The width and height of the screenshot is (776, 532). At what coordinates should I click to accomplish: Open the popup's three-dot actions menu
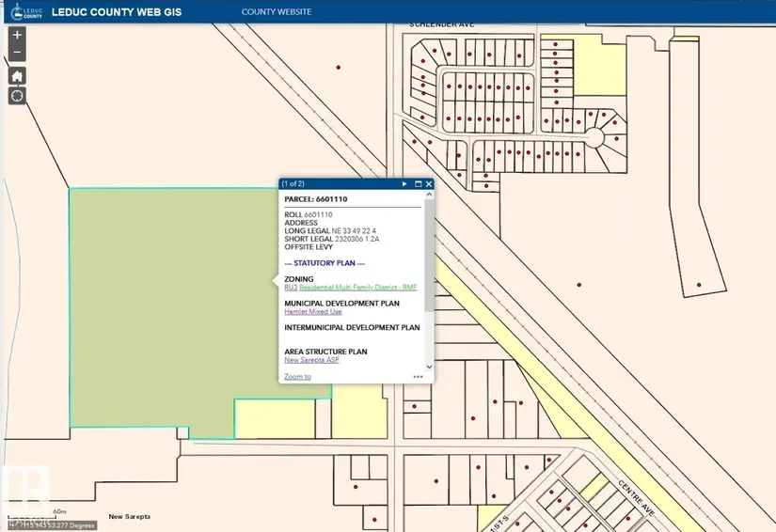tap(418, 377)
